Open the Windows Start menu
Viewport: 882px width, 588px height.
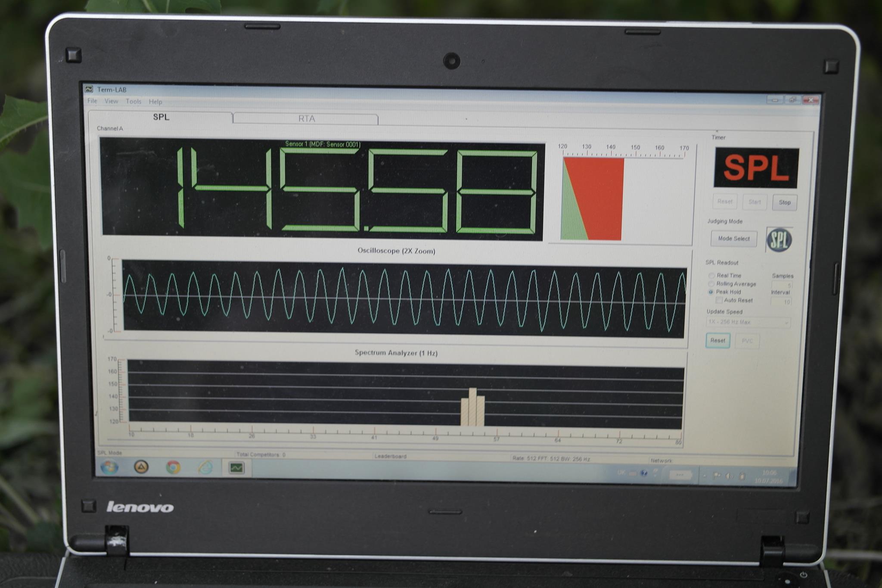coord(109,467)
